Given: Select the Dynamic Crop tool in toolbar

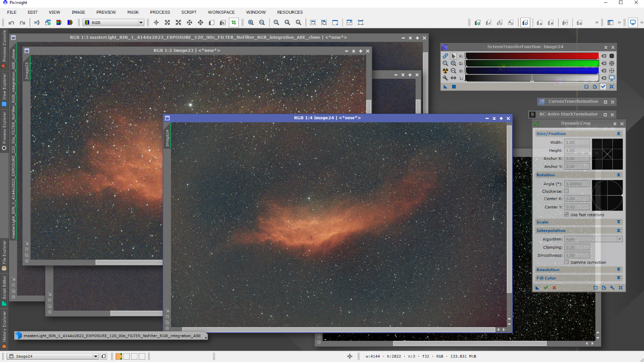Looking at the screenshot, I should tap(233, 23).
